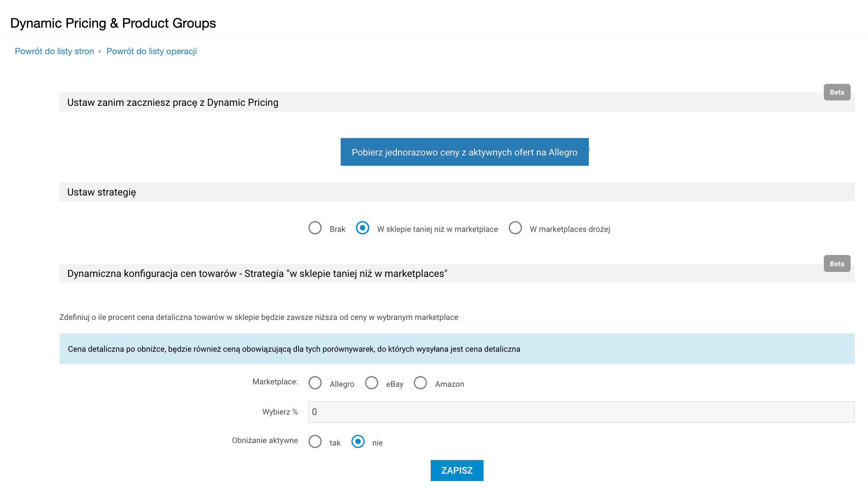Viewport: 868px width, 491px height.
Task: Click the 'Ustaw strategię' section header
Action: click(x=102, y=192)
